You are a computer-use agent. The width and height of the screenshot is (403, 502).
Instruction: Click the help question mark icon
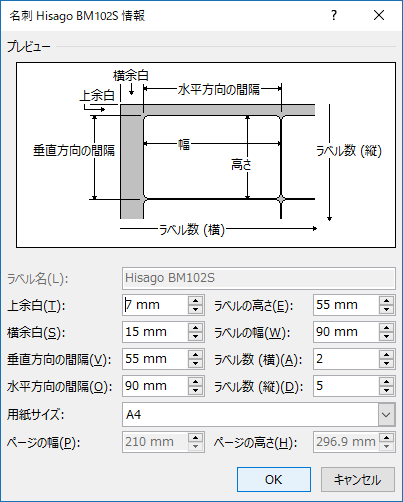[334, 15]
